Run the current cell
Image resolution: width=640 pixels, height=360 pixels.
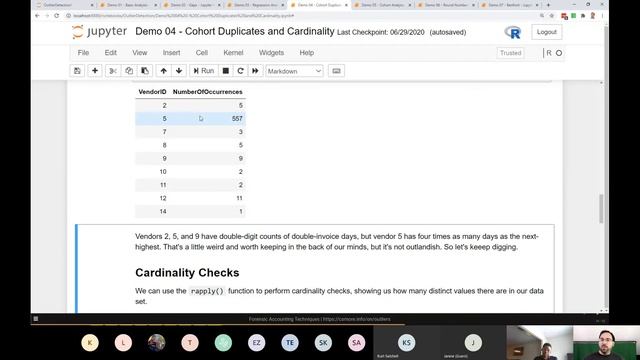[x=204, y=71]
